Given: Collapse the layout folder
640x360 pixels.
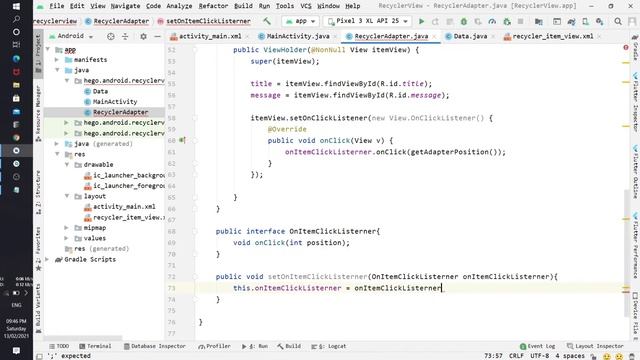Looking at the screenshot, I should click(x=67, y=196).
